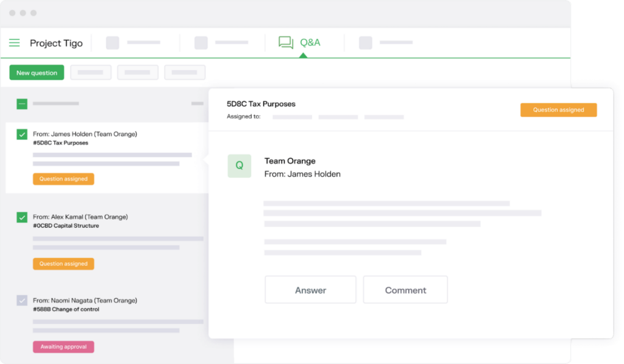Open the hamburger navigation menu
The image size is (624, 364).
click(14, 43)
